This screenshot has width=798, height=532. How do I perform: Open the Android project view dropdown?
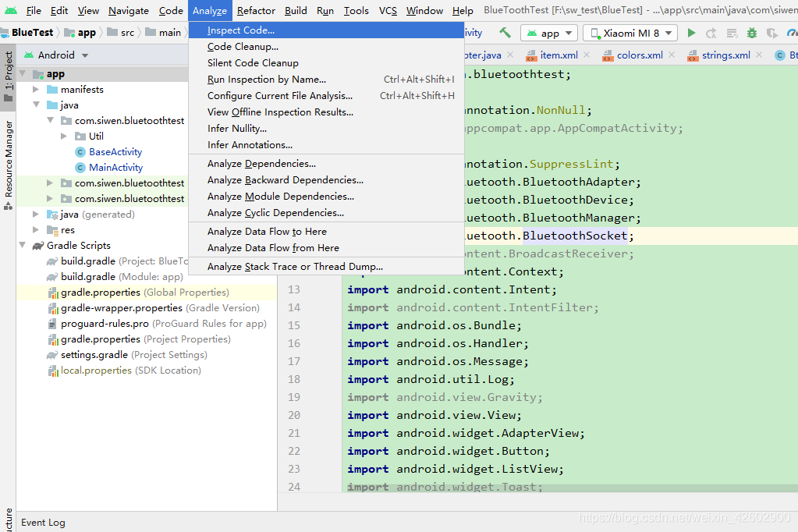coord(56,55)
